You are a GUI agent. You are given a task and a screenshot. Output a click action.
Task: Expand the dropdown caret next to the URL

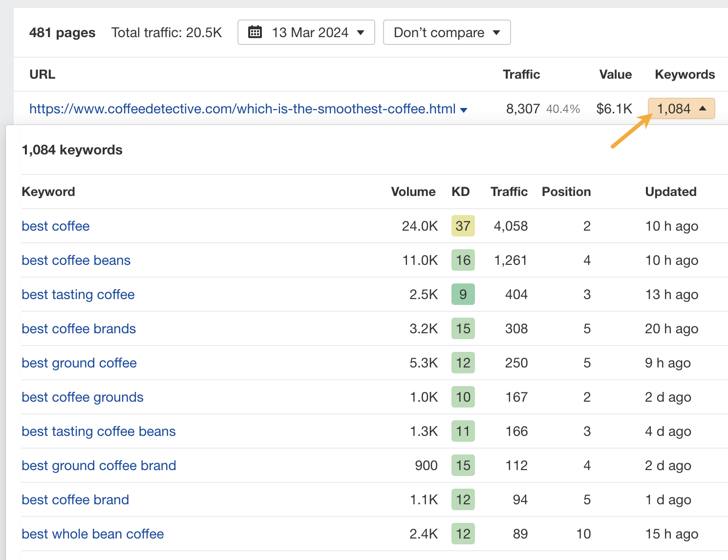(463, 109)
